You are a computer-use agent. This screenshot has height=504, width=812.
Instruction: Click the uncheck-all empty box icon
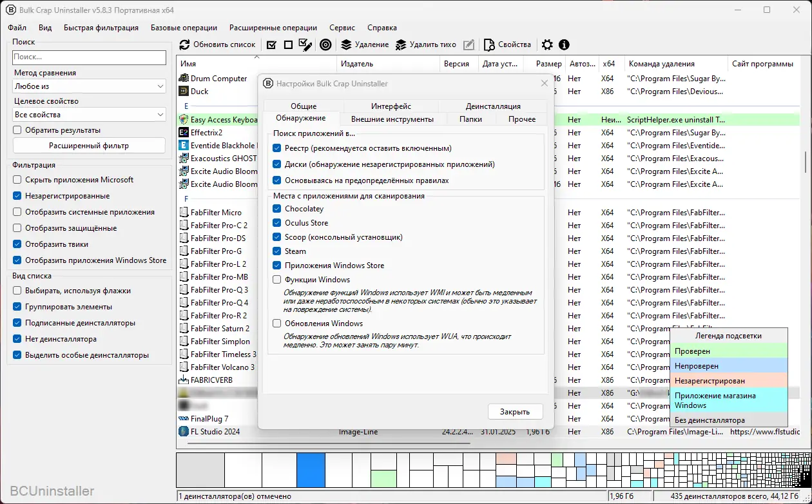(288, 44)
